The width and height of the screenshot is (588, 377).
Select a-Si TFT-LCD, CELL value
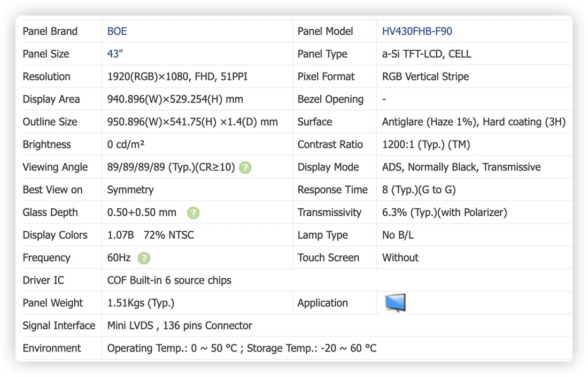(x=427, y=53)
